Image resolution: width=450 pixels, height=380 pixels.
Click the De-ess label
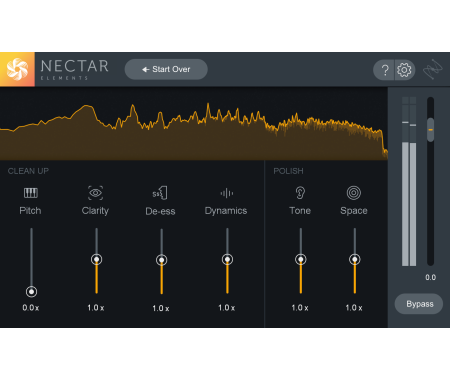click(x=160, y=211)
